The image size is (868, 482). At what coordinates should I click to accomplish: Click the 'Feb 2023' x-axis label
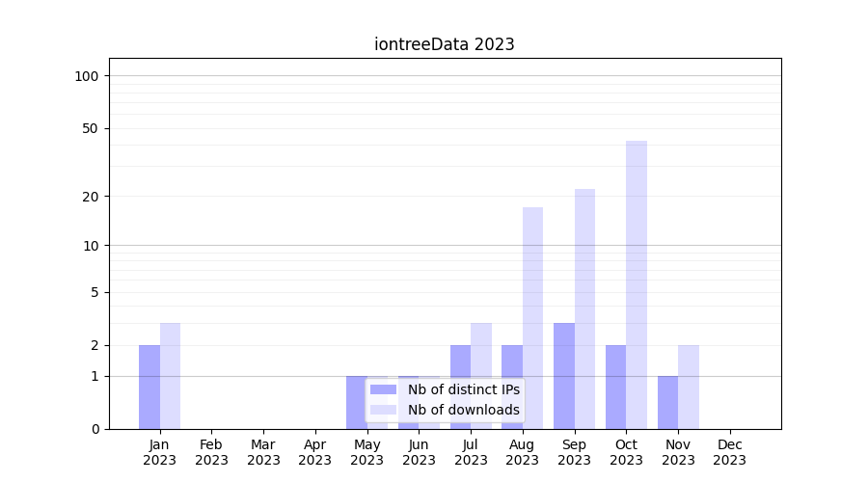[x=211, y=452]
